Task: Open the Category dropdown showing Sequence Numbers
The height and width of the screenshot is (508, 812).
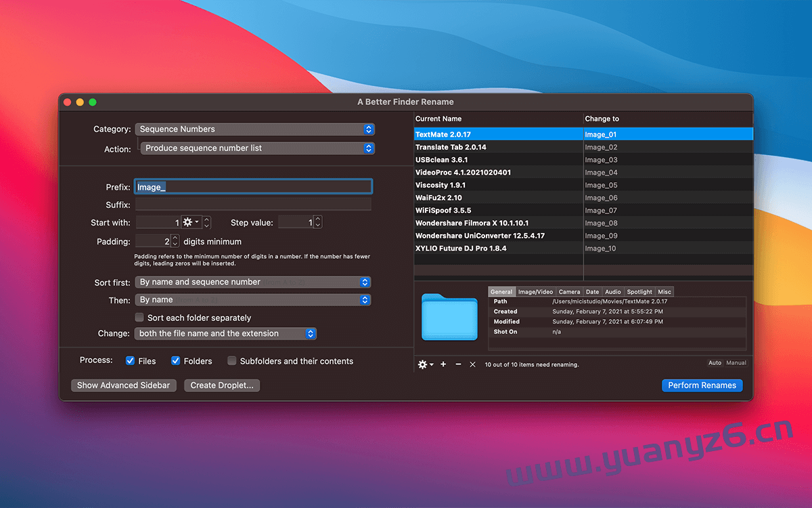Action: 255,129
